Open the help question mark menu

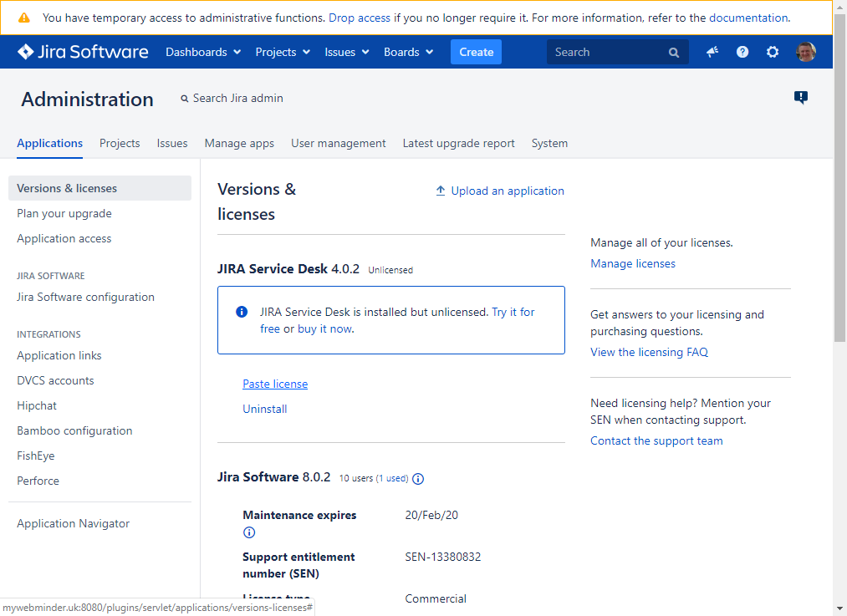coord(742,52)
